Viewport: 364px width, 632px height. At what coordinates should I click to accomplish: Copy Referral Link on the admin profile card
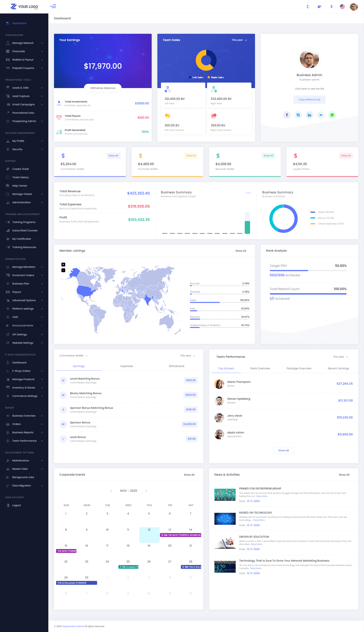click(309, 99)
